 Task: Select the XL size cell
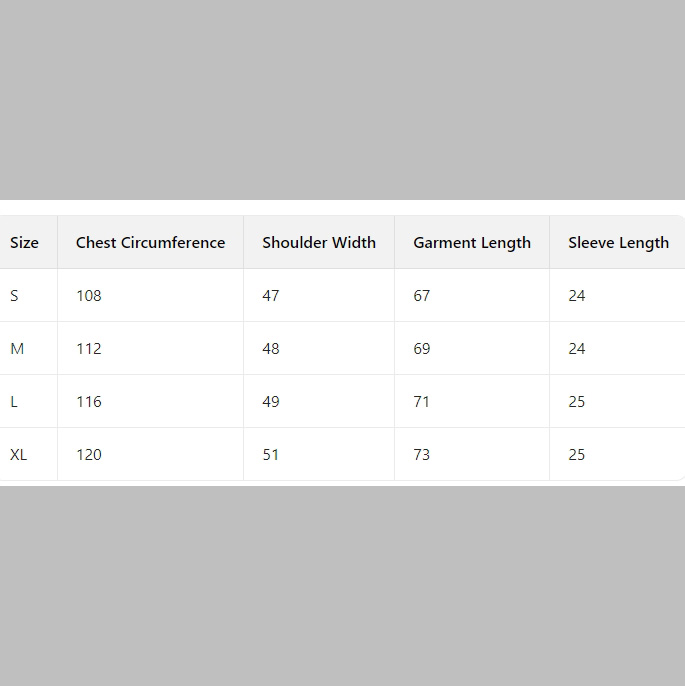point(19,455)
